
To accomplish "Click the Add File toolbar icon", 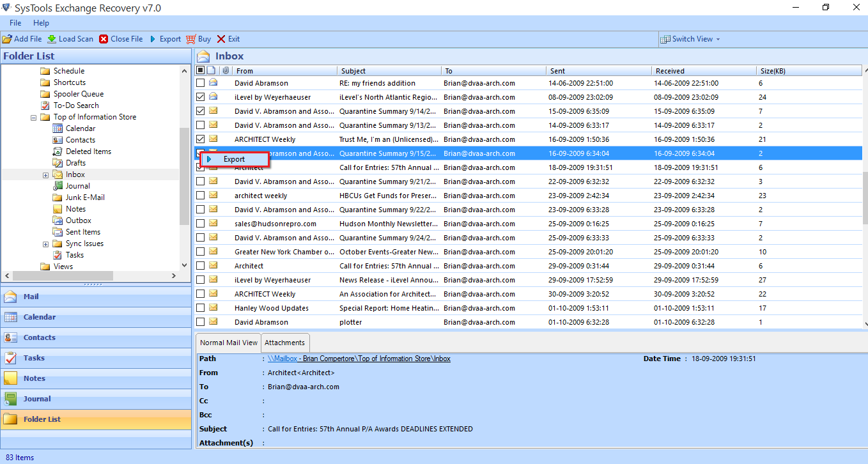I will 7,39.
